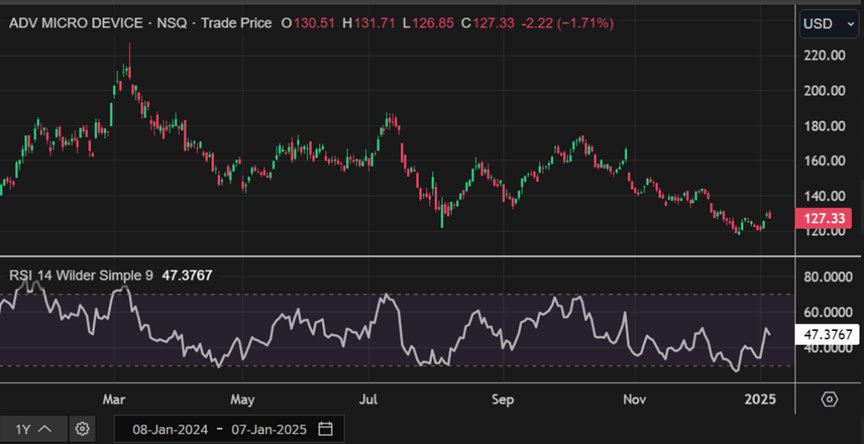Click the change −2.22 (−1.71%) text

[568, 23]
